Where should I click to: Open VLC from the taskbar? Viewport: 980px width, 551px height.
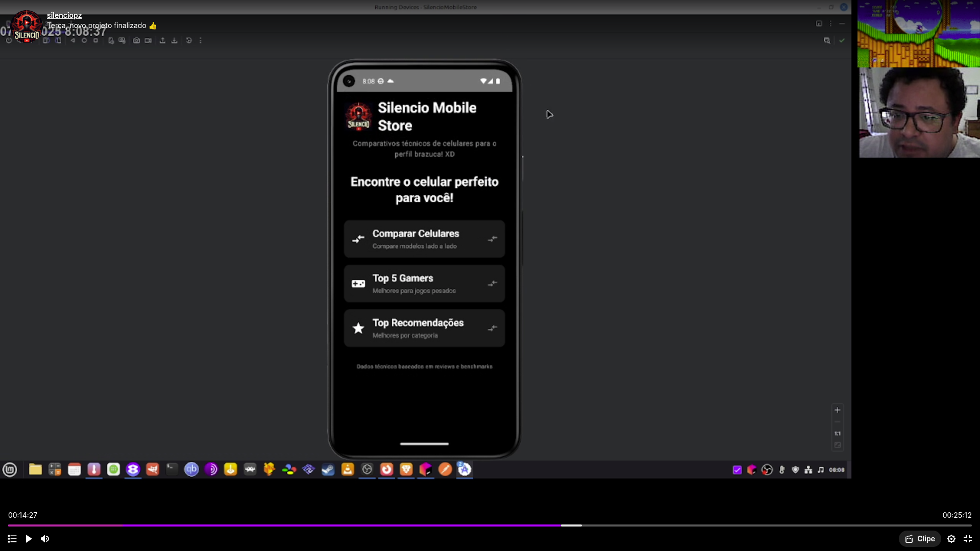coord(348,469)
